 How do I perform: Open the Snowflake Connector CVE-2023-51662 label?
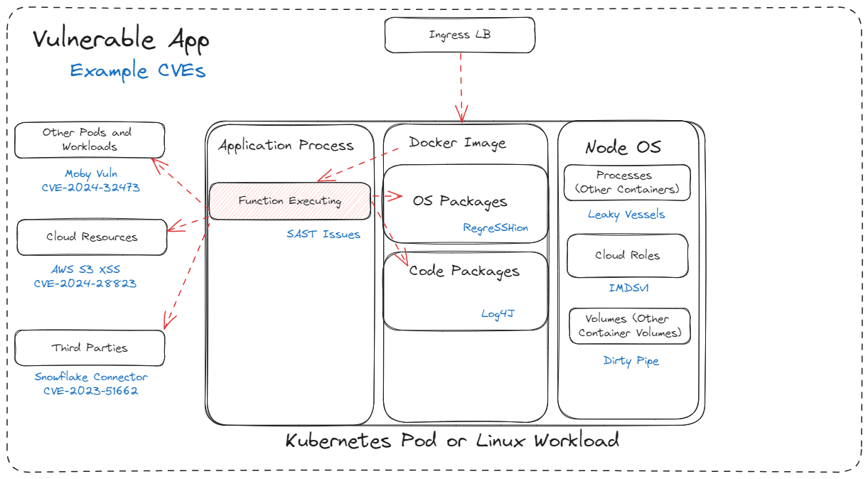[91, 384]
